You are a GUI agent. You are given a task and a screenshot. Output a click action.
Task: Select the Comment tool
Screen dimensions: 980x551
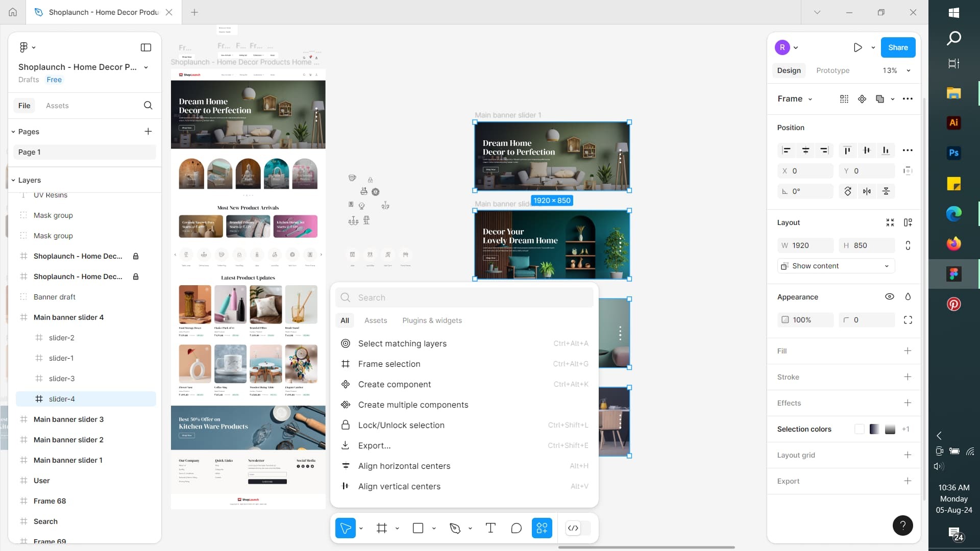coord(516,528)
